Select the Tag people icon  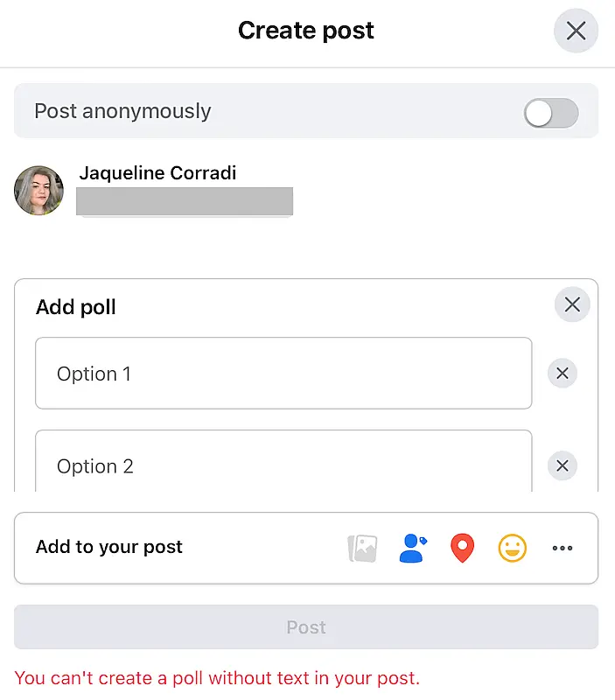point(412,548)
